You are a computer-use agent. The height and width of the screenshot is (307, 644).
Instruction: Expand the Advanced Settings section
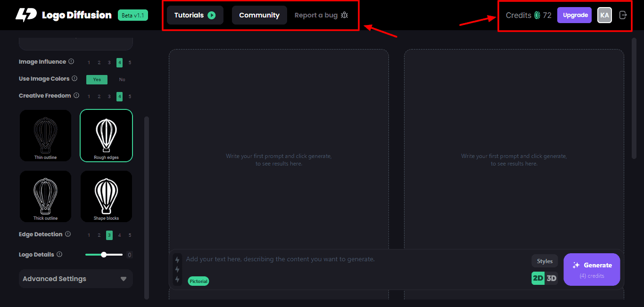point(76,279)
